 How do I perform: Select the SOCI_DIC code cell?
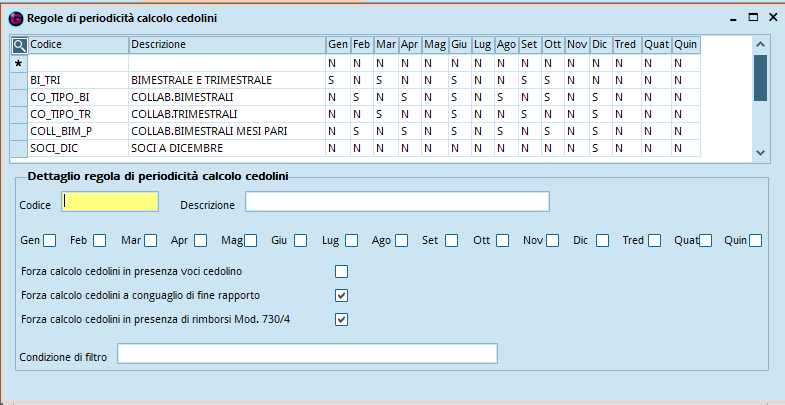pyautogui.click(x=78, y=148)
